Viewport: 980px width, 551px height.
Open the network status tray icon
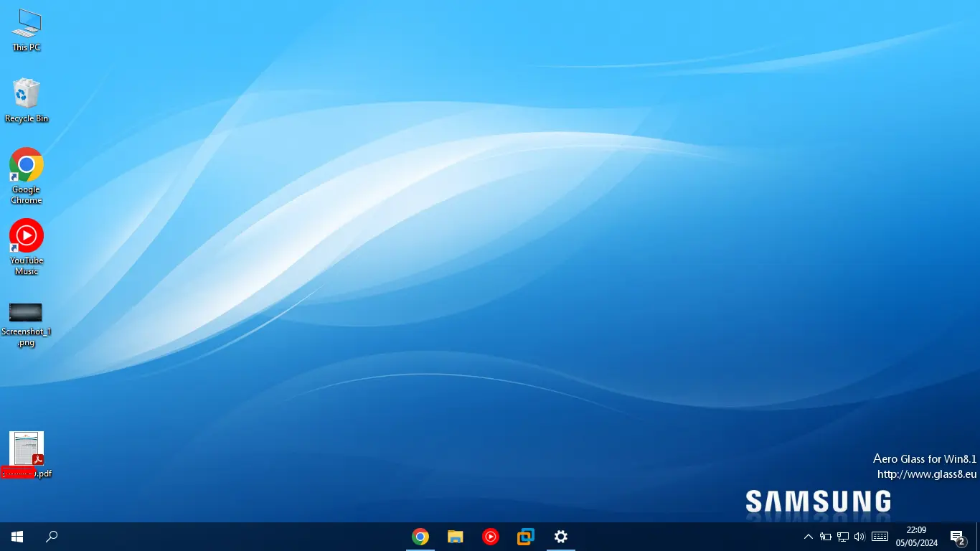pos(843,537)
